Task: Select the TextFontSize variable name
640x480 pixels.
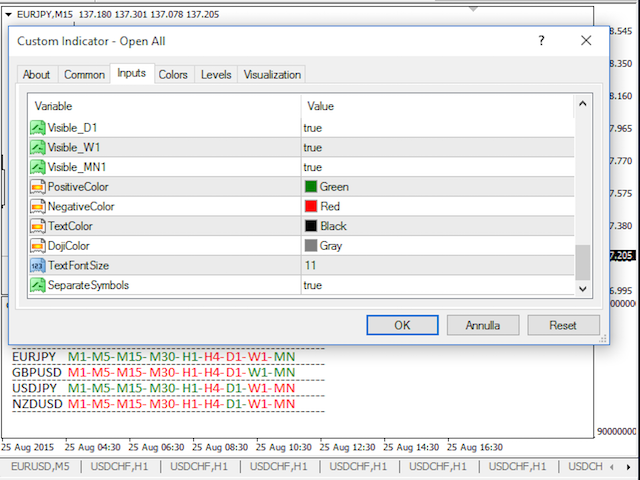Action: [78, 266]
